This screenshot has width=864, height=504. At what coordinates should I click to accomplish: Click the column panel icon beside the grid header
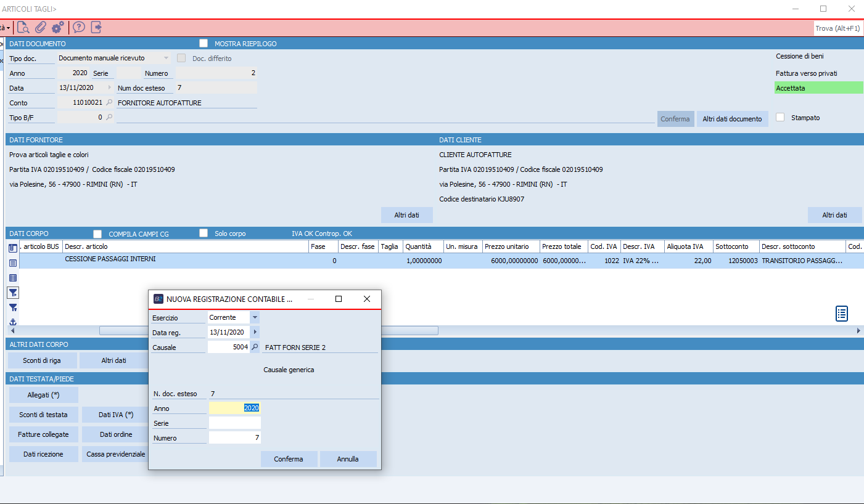point(13,248)
